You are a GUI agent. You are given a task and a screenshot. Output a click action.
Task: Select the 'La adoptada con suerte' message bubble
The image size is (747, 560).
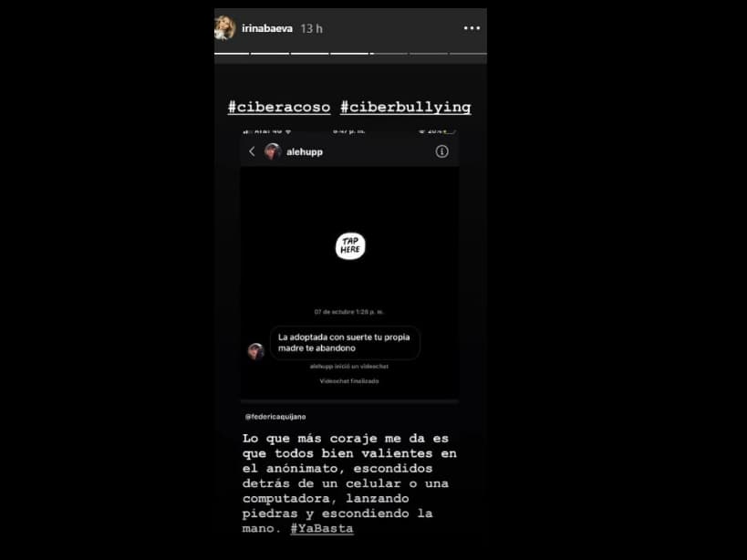(x=345, y=342)
